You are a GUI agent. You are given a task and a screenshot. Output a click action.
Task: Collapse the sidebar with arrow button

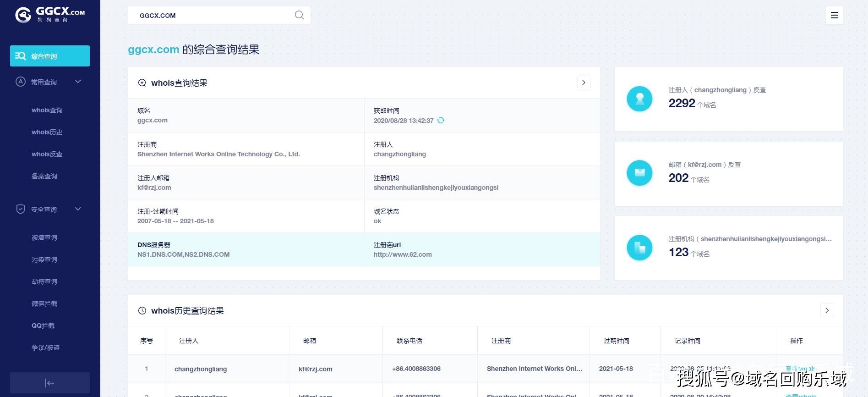coord(50,383)
